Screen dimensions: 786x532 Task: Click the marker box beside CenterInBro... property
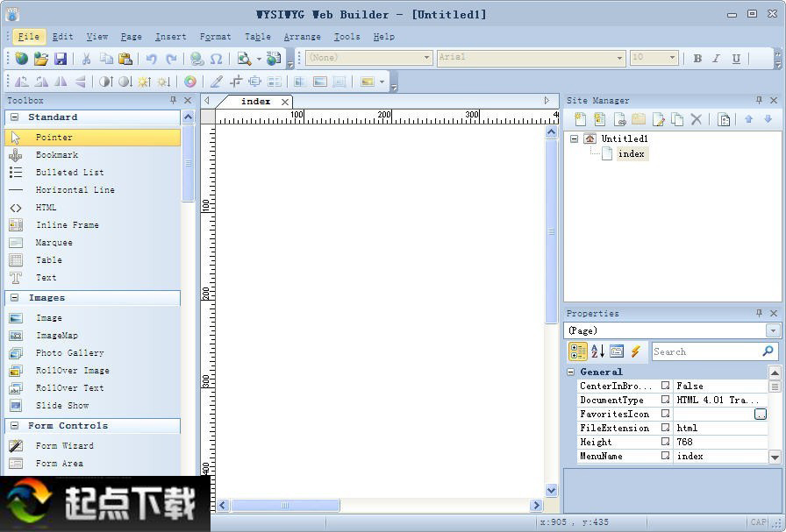click(x=665, y=386)
